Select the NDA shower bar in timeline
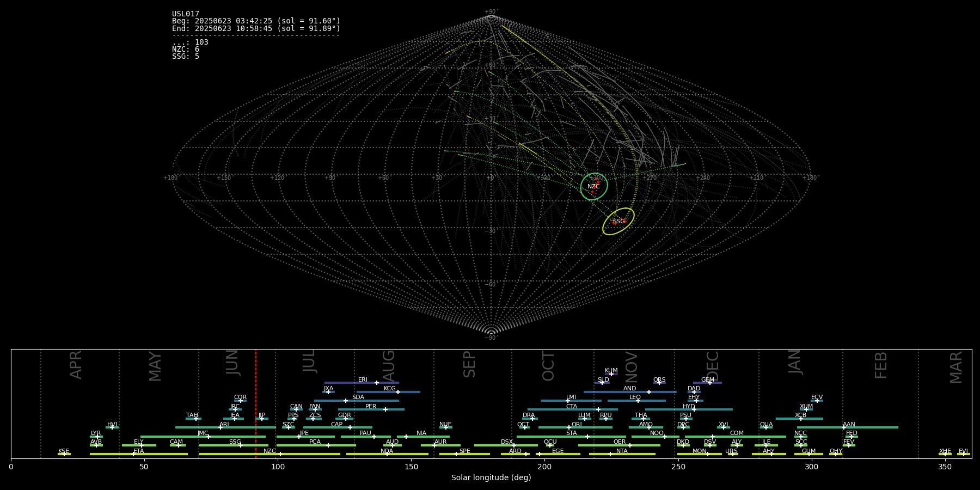The height and width of the screenshot is (490, 980). point(387,454)
